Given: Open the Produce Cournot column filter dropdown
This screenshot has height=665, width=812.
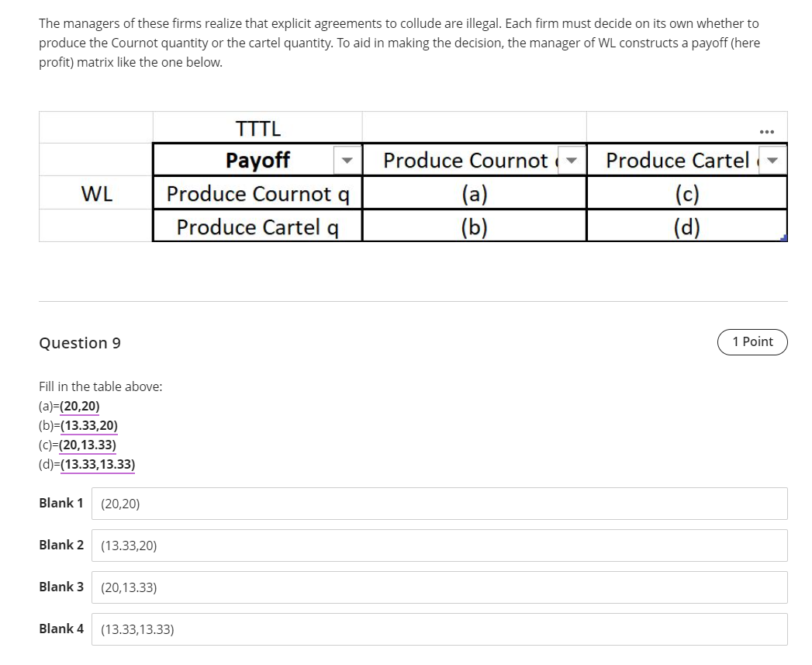Looking at the screenshot, I should click(x=572, y=160).
